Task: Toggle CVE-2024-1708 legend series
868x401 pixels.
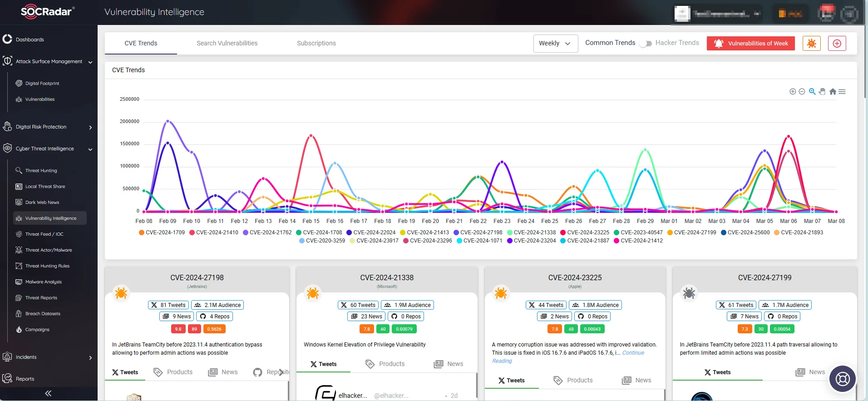Action: pyautogui.click(x=319, y=233)
